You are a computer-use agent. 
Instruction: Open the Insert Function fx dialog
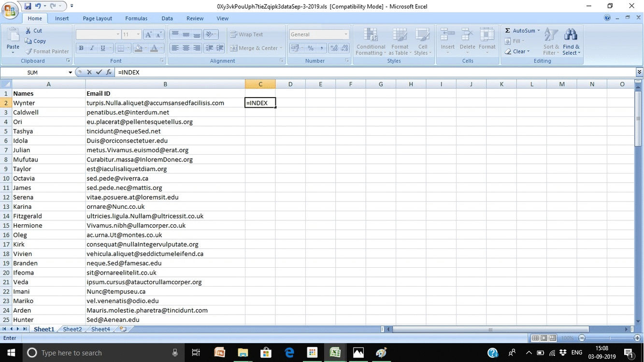[109, 72]
